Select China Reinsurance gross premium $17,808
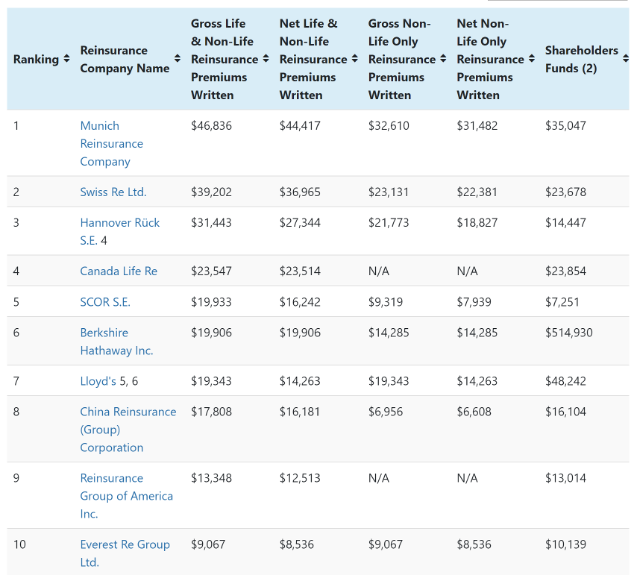The height and width of the screenshot is (576, 634). [211, 412]
